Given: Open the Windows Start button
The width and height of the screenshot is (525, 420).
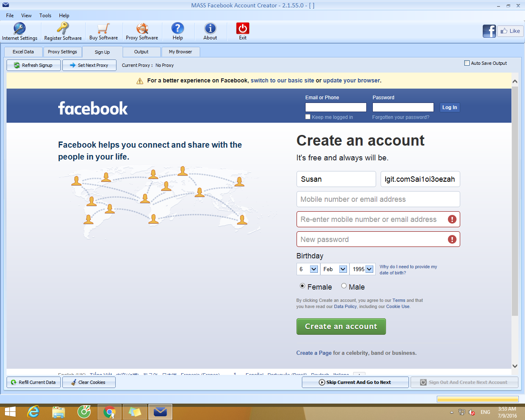Looking at the screenshot, I should [10, 412].
